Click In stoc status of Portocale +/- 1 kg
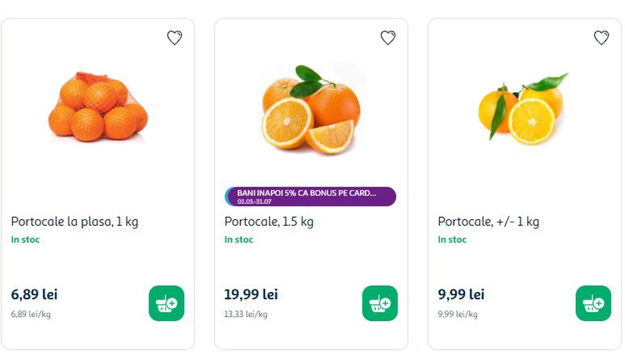The image size is (625, 364). tap(452, 240)
